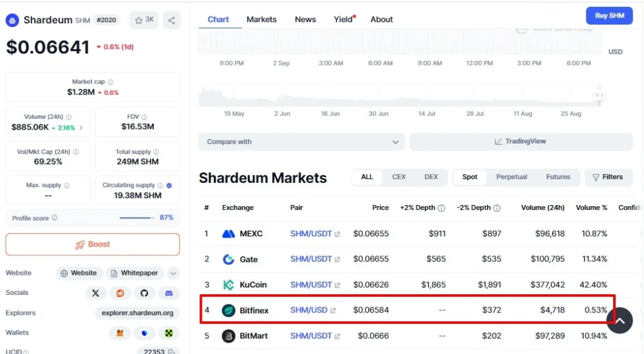
Task: Click Vol/Mkt Cap info icon
Action: [76, 152]
